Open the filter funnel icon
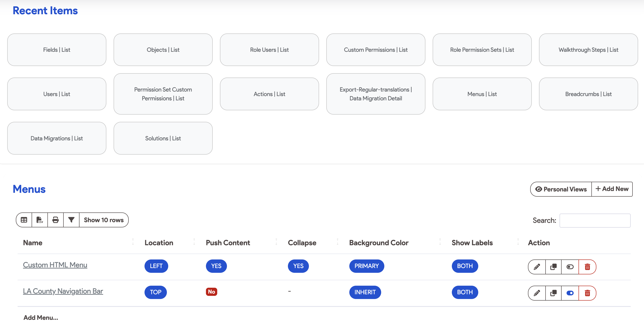Viewport: 644px width, 325px height. pos(71,220)
